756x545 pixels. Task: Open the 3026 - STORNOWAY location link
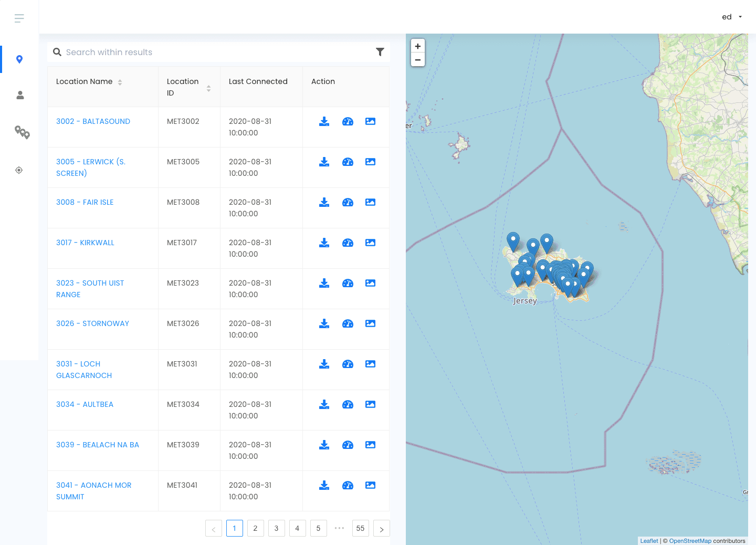coord(92,323)
